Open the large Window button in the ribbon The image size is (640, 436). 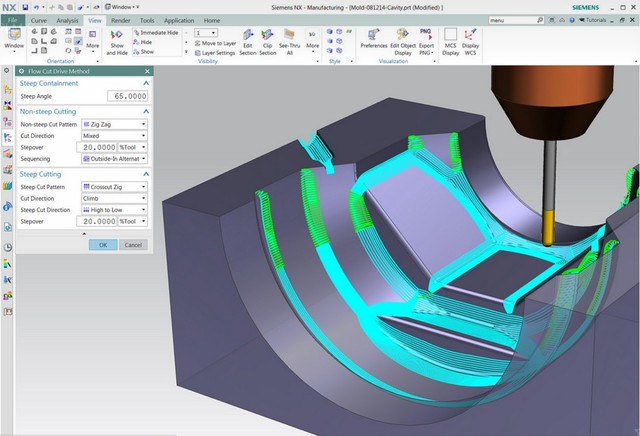14,39
